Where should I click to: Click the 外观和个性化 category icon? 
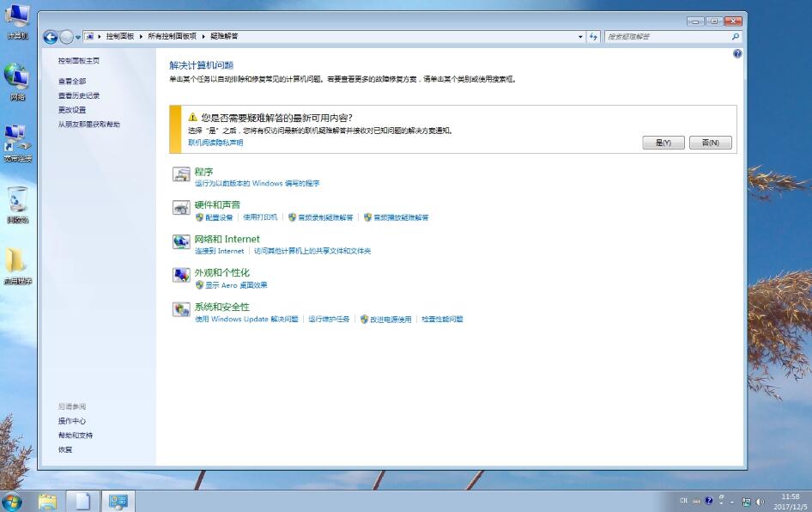[181, 276]
